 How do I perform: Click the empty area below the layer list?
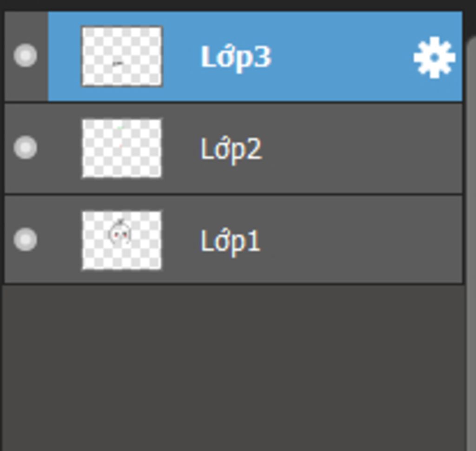point(233,367)
